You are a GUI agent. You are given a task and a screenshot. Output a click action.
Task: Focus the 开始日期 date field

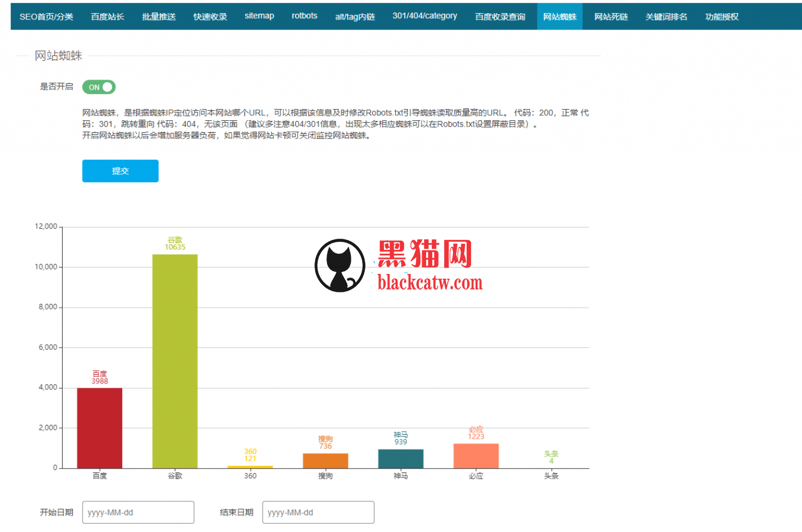pyautogui.click(x=138, y=513)
